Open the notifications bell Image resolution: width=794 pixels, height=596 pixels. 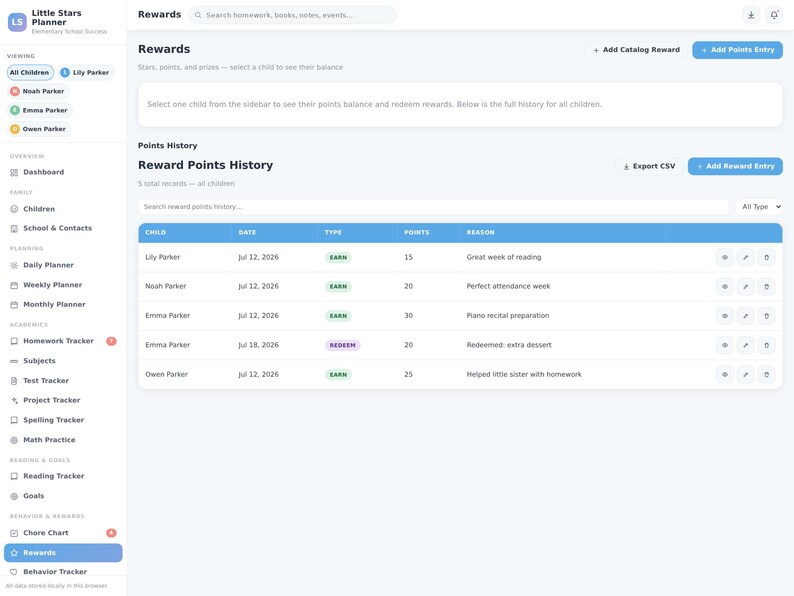[774, 15]
